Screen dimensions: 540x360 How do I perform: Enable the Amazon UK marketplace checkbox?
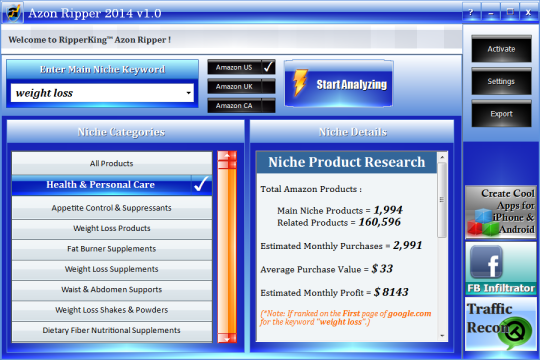[268, 86]
